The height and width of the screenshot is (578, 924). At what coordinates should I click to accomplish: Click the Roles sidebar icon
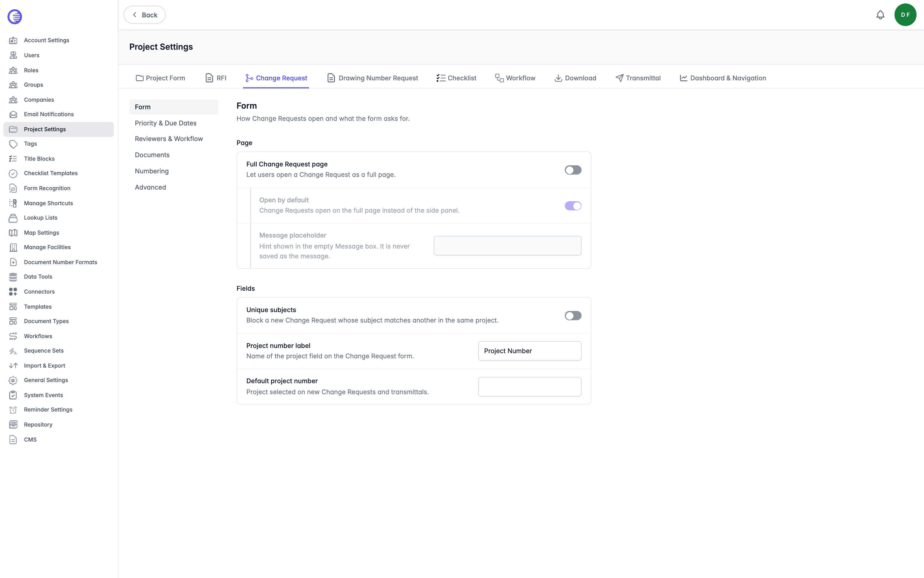click(13, 70)
